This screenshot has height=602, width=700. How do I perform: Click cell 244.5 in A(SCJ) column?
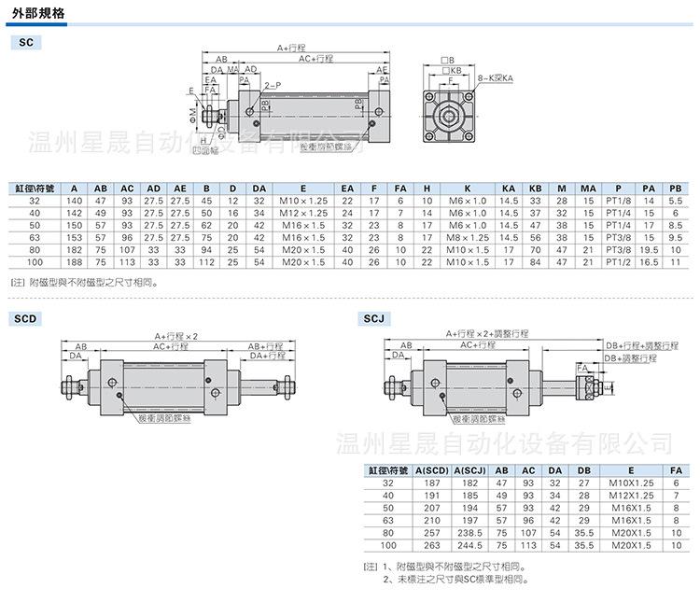tap(469, 545)
